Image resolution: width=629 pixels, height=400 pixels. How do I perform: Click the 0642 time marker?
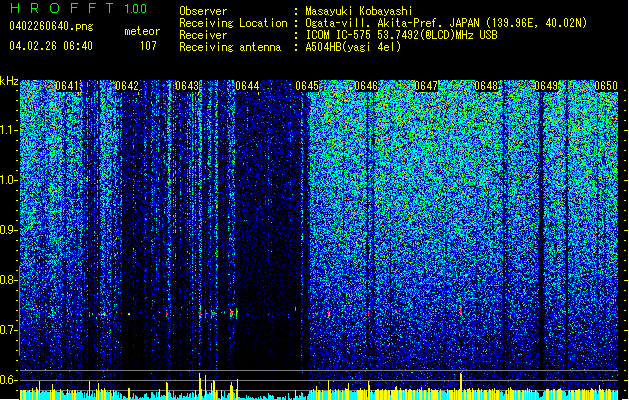point(127,86)
